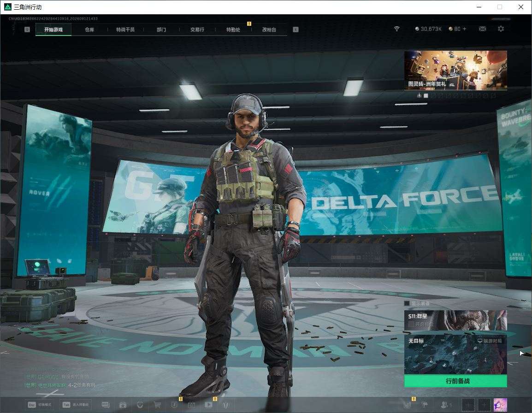The width and height of the screenshot is (532, 413).
Task: Open the winged emblem icon in bottom bar
Action: point(225,405)
